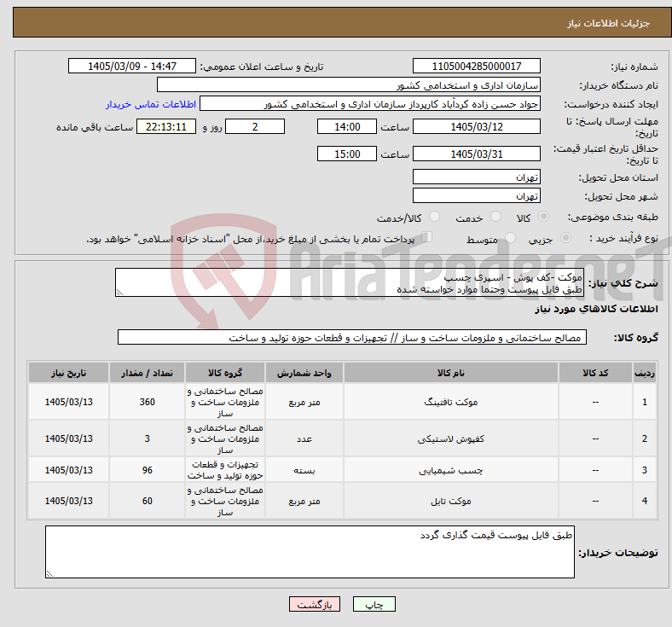Viewport: 672px width, 627px height.
Task: Click the request creator name field
Action: [370, 104]
